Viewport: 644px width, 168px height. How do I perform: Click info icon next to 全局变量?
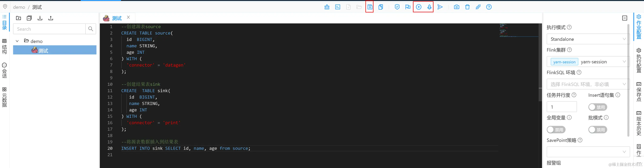(x=569, y=117)
